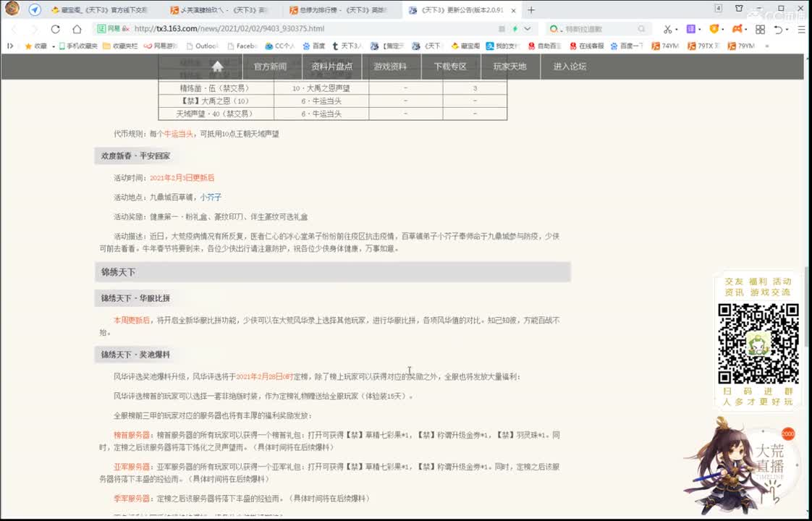Image resolution: width=812 pixels, height=521 pixels.
Task: Open the game center gamepad icon
Action: tap(737, 30)
